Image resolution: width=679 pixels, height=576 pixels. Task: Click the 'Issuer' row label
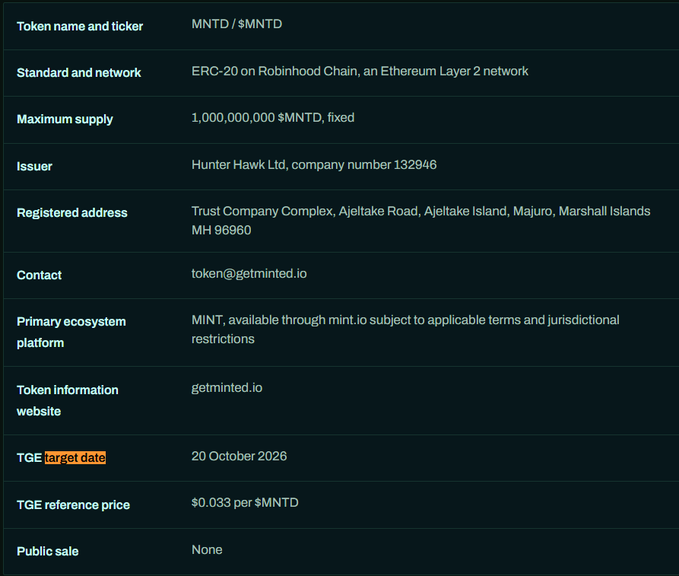(34, 166)
